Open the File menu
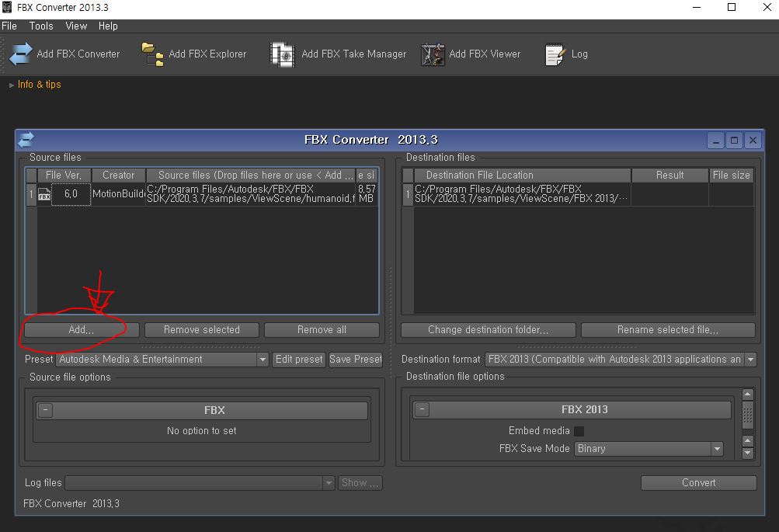779x532 pixels. pos(9,26)
